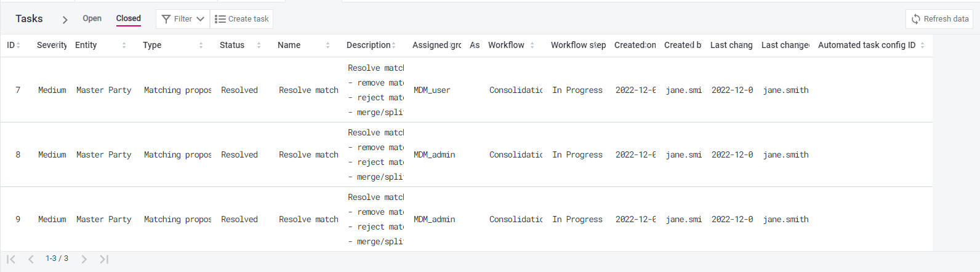Sort by the ID column arrows
This screenshot has width=980, height=272.
(18, 45)
